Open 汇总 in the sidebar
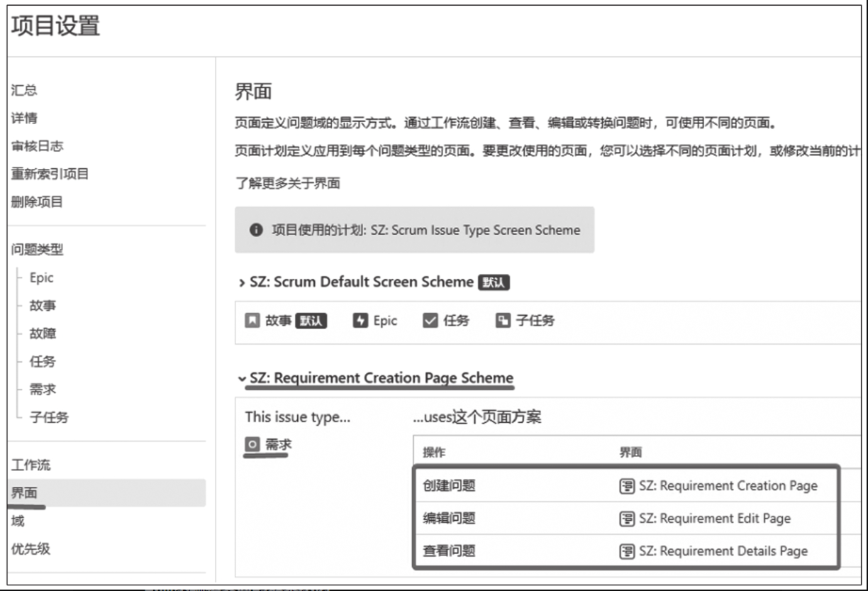Image resolution: width=868 pixels, height=591 pixels. point(24,90)
